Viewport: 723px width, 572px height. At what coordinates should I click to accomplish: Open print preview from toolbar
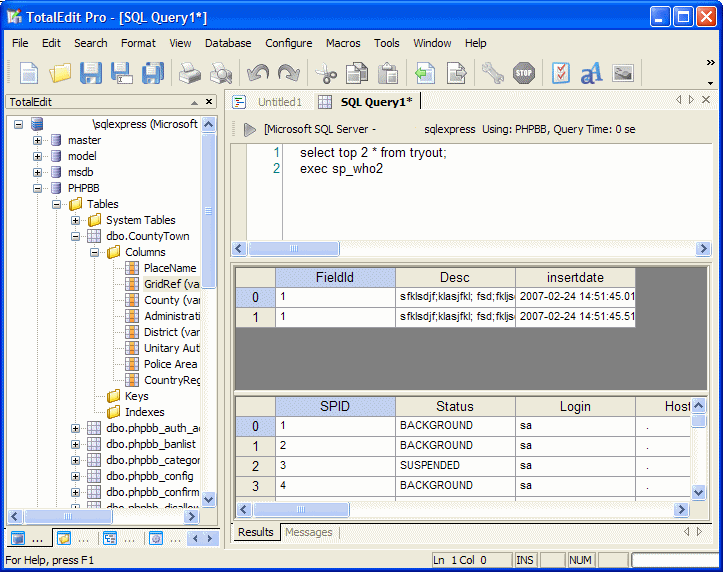click(x=220, y=73)
